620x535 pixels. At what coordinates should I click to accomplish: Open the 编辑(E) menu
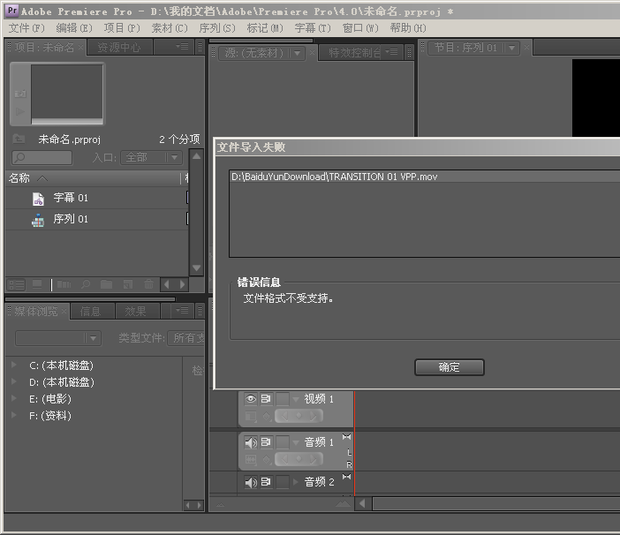[74, 28]
